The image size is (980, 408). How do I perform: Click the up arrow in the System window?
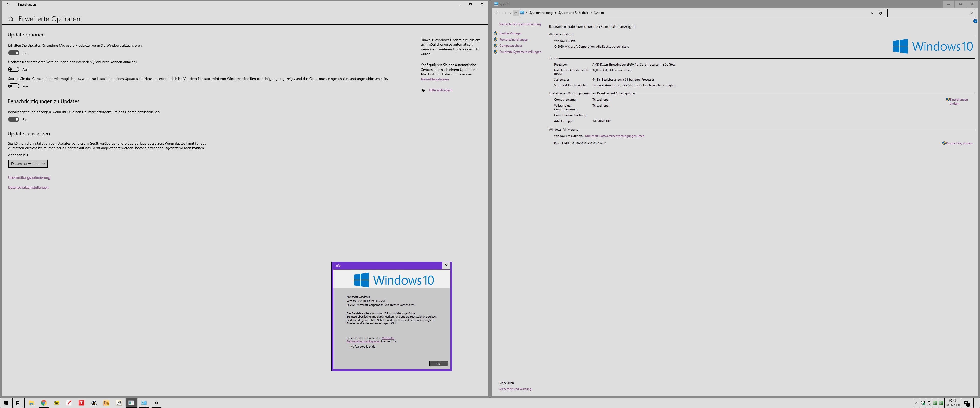tap(516, 13)
